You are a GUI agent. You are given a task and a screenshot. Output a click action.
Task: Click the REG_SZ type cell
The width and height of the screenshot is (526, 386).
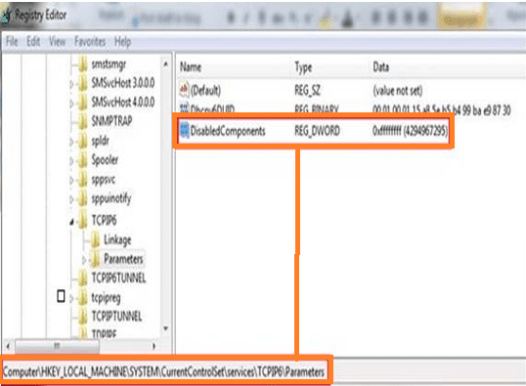pyautogui.click(x=307, y=90)
